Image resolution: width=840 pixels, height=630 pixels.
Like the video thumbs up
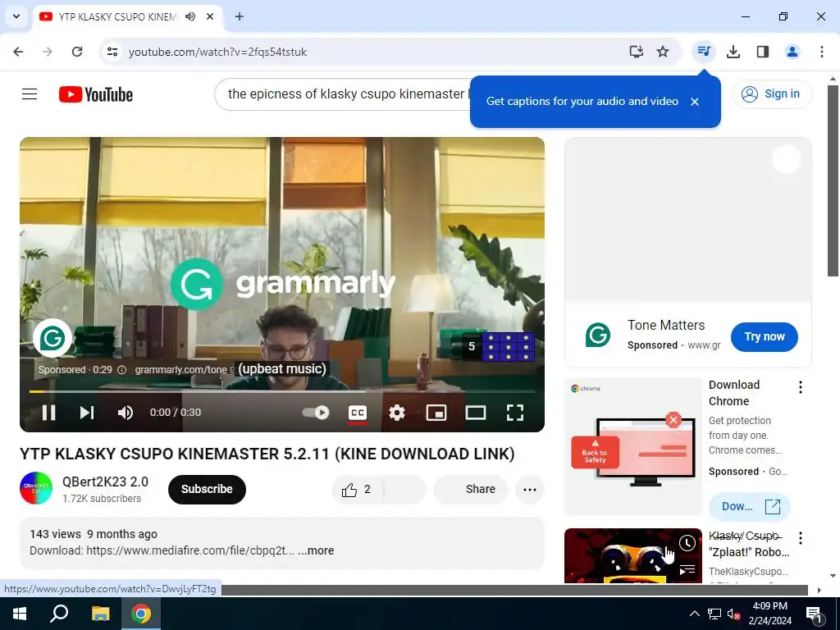[x=358, y=489]
